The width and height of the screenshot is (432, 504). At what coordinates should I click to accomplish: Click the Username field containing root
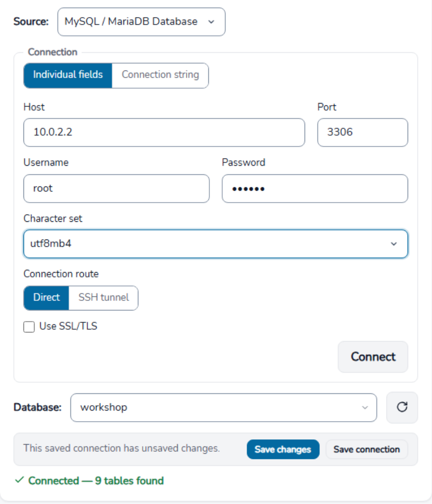tap(116, 189)
